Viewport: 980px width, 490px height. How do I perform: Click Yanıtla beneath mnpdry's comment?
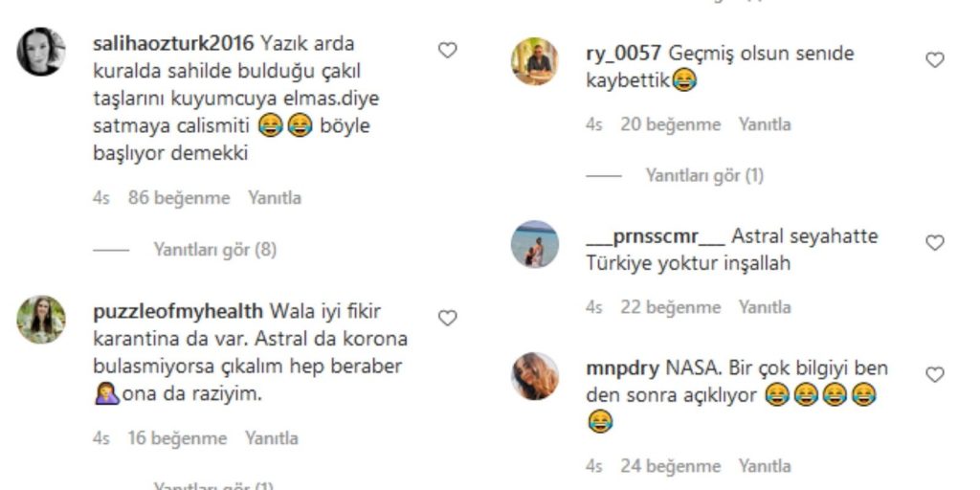(x=765, y=466)
